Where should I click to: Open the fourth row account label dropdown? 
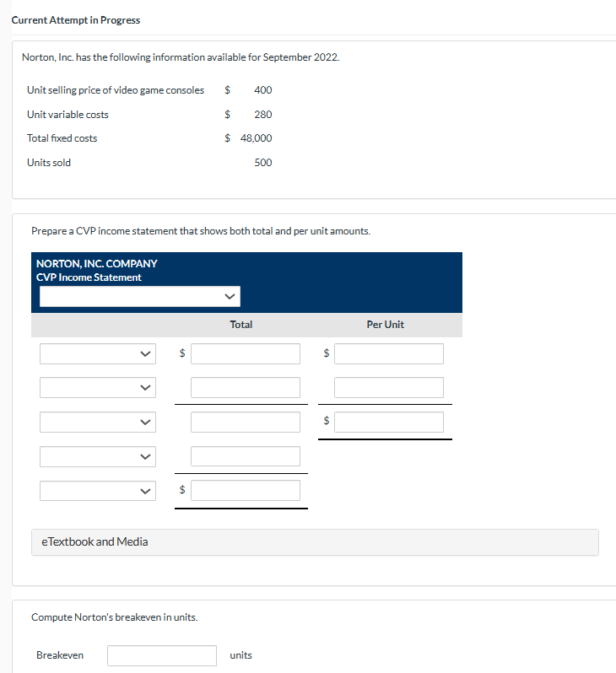(x=98, y=456)
